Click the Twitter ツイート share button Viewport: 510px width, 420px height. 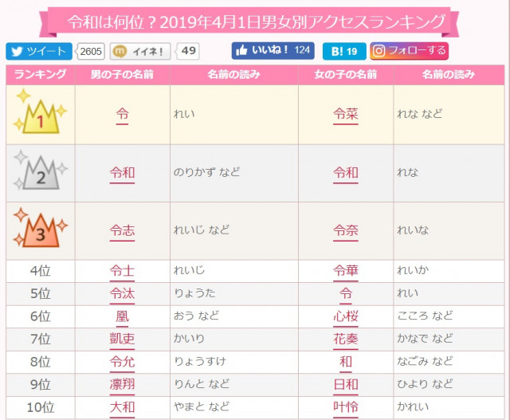[x=40, y=52]
